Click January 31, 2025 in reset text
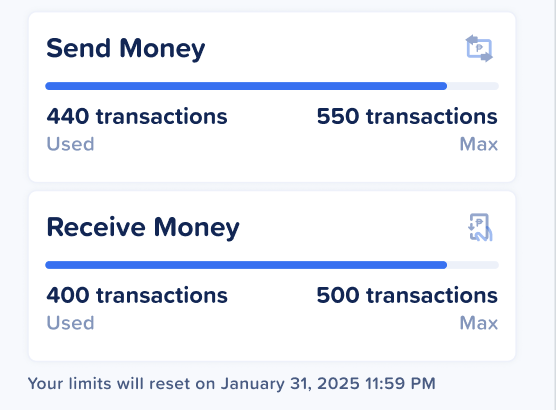Screen dimensions: 556x410 pos(290,383)
